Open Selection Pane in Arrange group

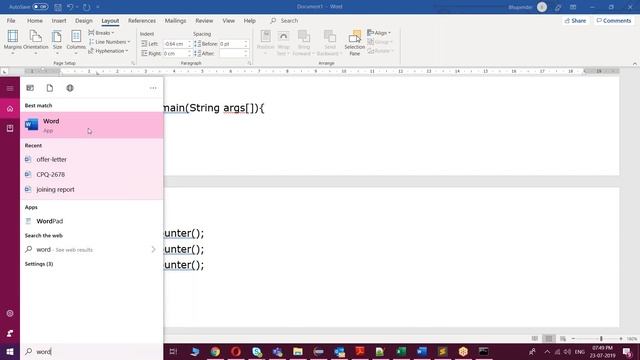(354, 42)
